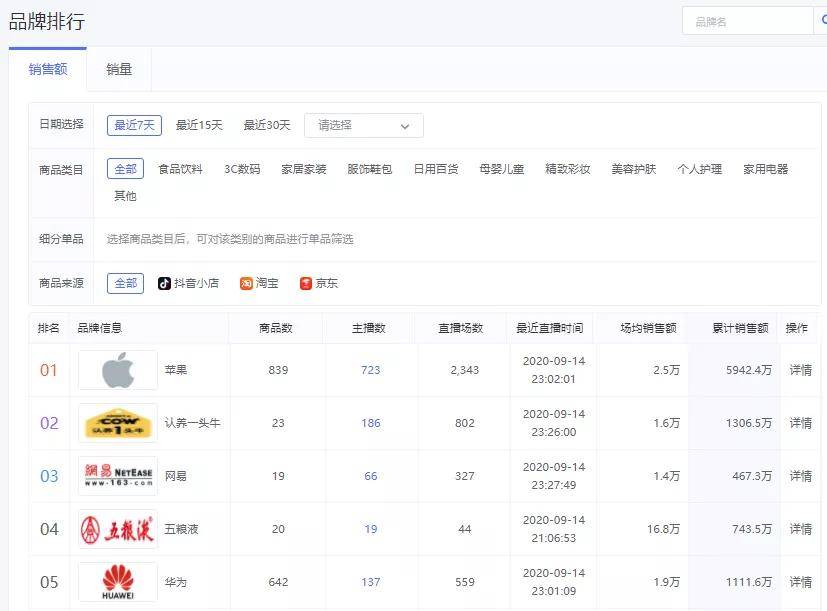The width and height of the screenshot is (827, 611).
Task: Click 主播数 19 for 五粮液
Action: tap(370, 529)
